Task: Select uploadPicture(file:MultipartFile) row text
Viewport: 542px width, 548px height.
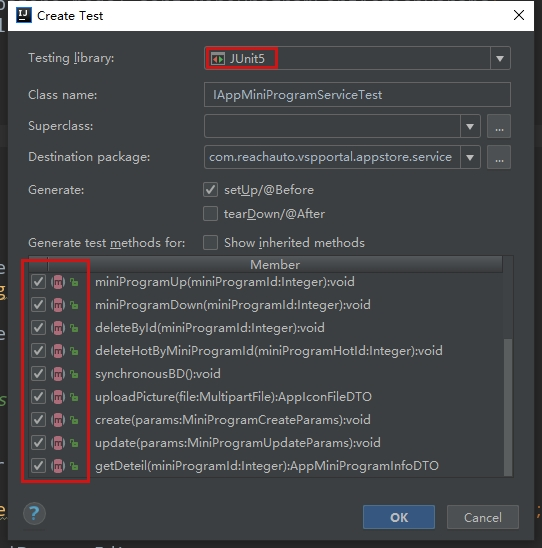Action: [x=233, y=397]
